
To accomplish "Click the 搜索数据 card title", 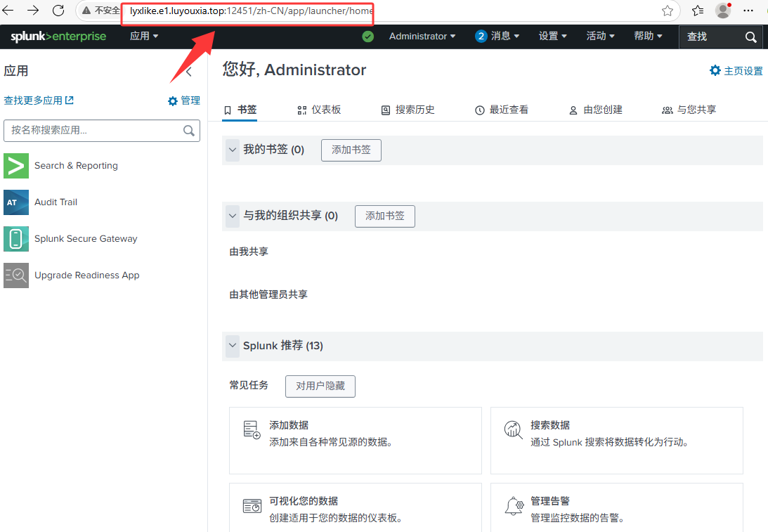I will click(x=550, y=425).
